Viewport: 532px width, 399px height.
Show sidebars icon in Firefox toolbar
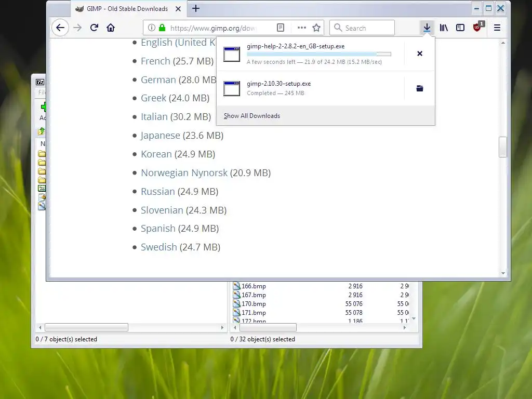point(460,28)
